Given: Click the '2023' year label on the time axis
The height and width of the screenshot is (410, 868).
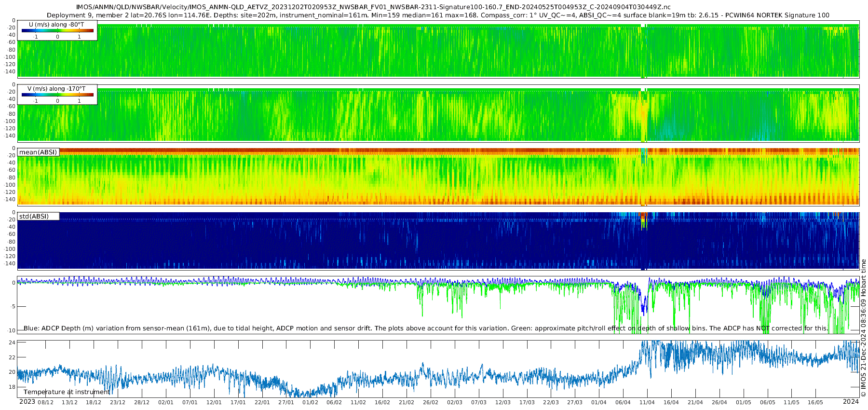Looking at the screenshot, I should (x=27, y=402).
